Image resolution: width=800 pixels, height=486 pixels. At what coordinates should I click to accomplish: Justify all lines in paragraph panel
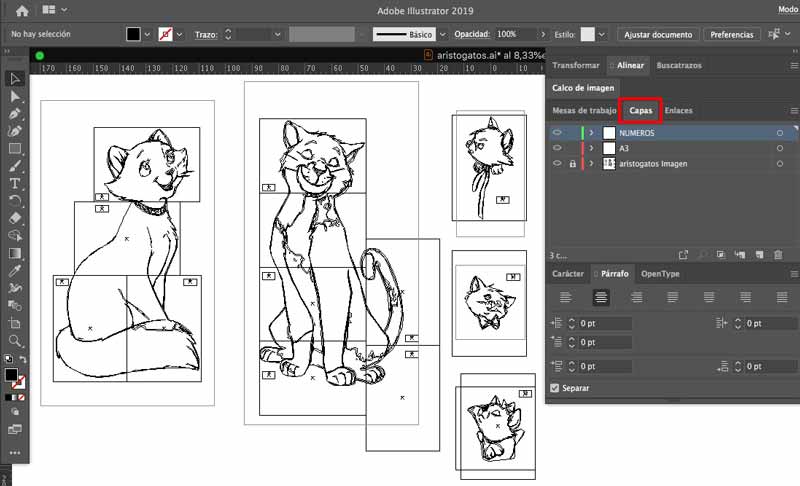tap(782, 297)
